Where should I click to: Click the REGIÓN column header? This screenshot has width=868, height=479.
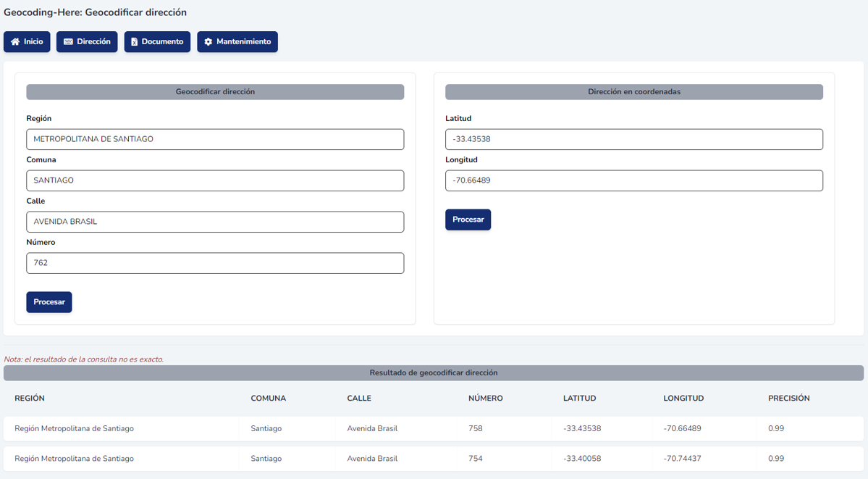(x=30, y=399)
